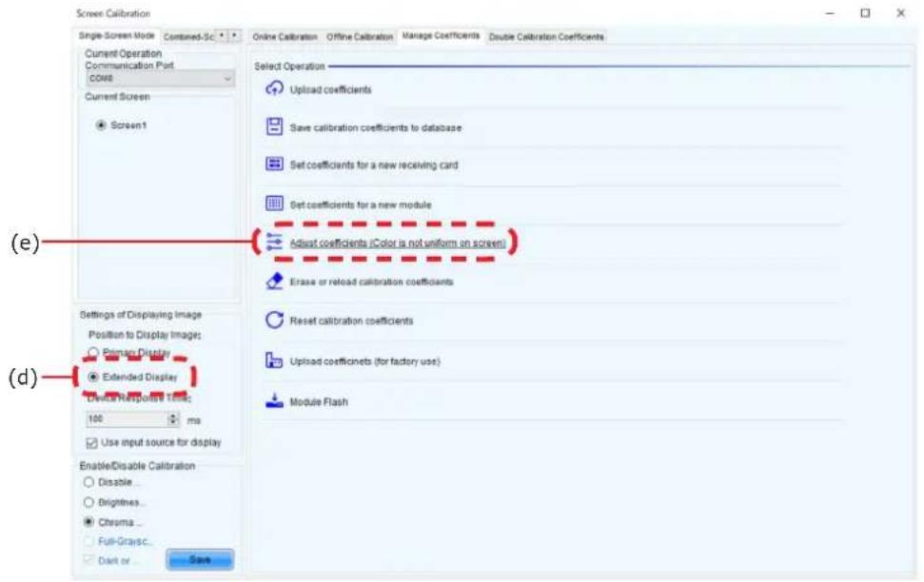Choose Set coefficients for a new module
Screen dimensions: 924x582
pos(361,205)
